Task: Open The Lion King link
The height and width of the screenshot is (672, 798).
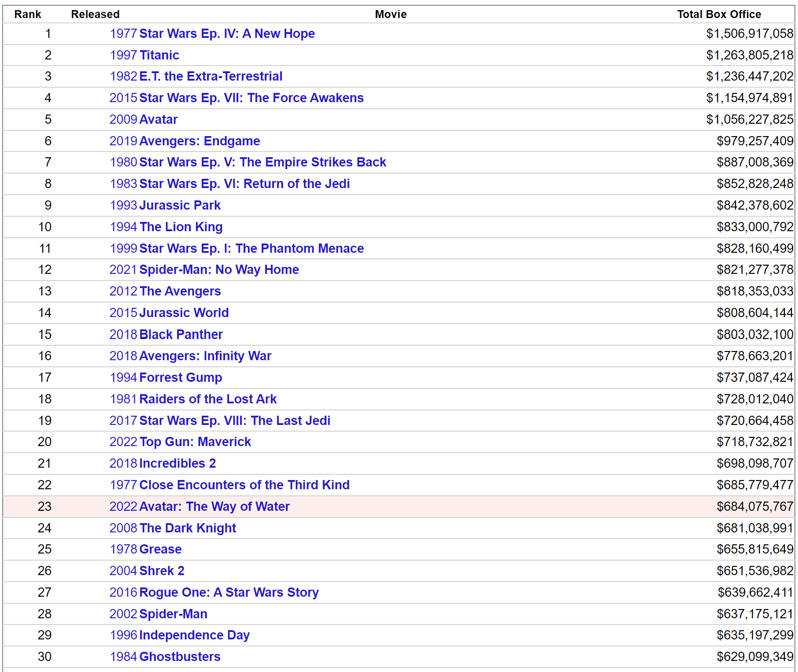Action: (x=181, y=227)
